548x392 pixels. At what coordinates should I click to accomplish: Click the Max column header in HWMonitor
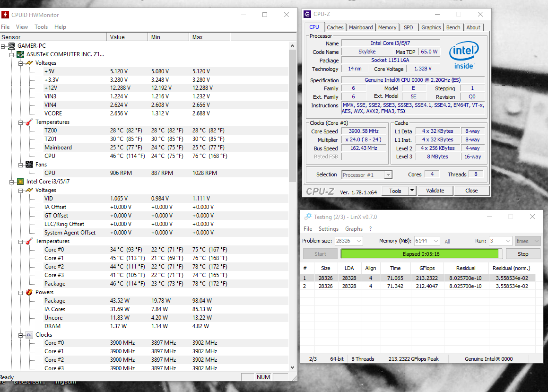point(209,37)
